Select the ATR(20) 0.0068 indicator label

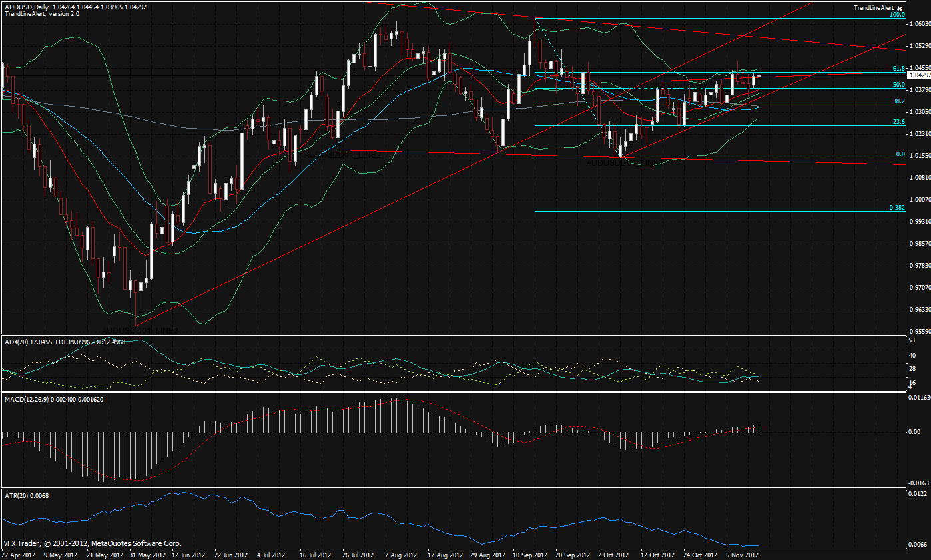tap(27, 495)
